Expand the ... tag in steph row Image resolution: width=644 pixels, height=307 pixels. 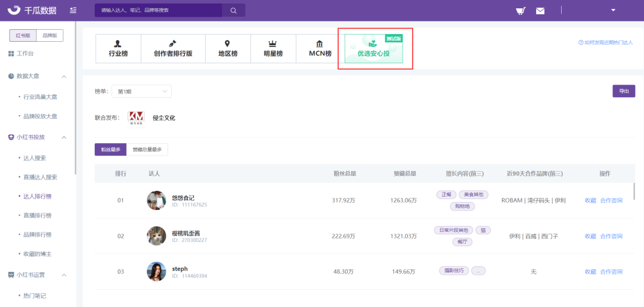(478, 271)
